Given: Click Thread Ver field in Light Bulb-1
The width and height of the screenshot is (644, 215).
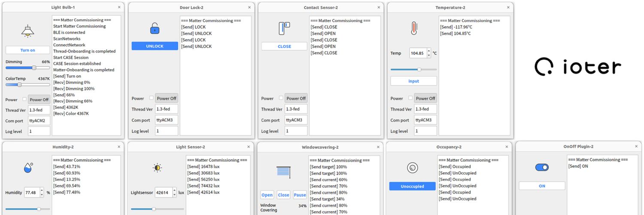Looking at the screenshot, I should tap(39, 110).
